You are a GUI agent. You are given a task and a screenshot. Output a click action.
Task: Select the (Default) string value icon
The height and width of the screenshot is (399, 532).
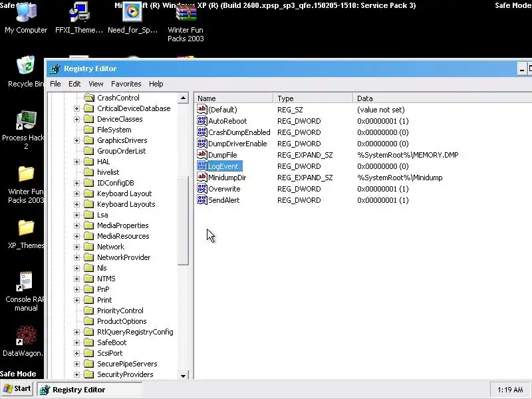click(202, 109)
